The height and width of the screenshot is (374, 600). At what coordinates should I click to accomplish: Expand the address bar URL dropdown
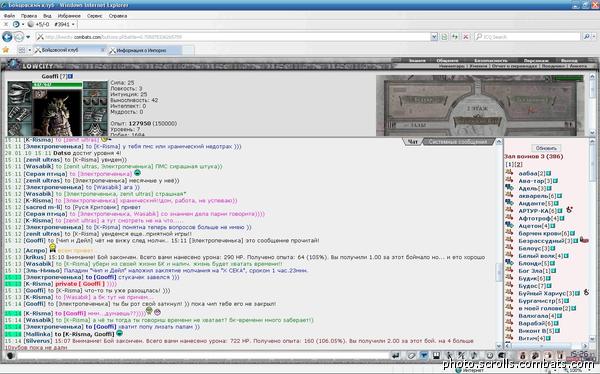(x=434, y=37)
